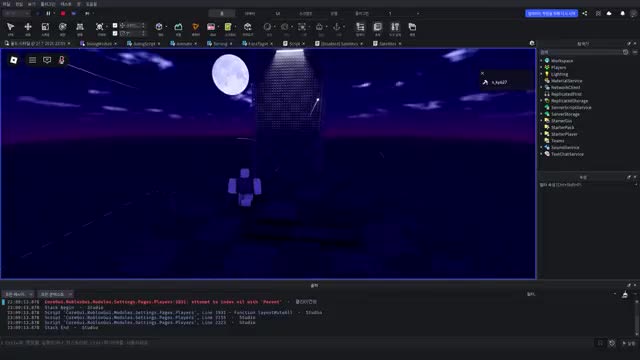Select MaterialService in Explorer
Image resolution: width=640 pixels, height=360 pixels.
[566, 81]
